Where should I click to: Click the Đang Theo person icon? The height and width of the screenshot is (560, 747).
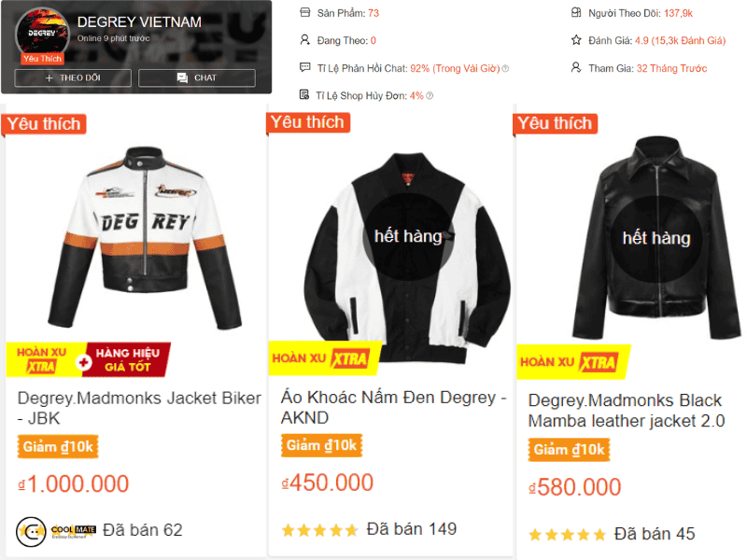point(305,40)
